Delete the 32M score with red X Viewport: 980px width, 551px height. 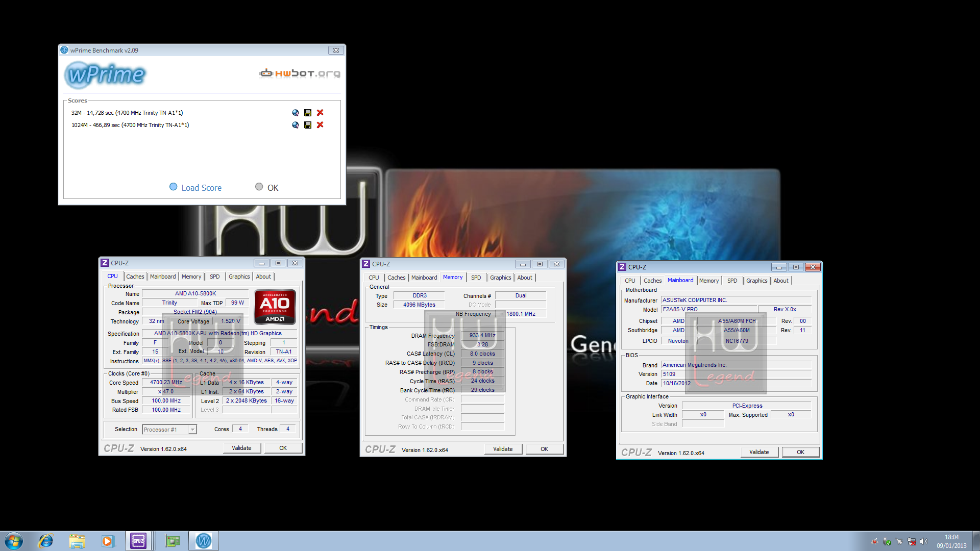(320, 113)
